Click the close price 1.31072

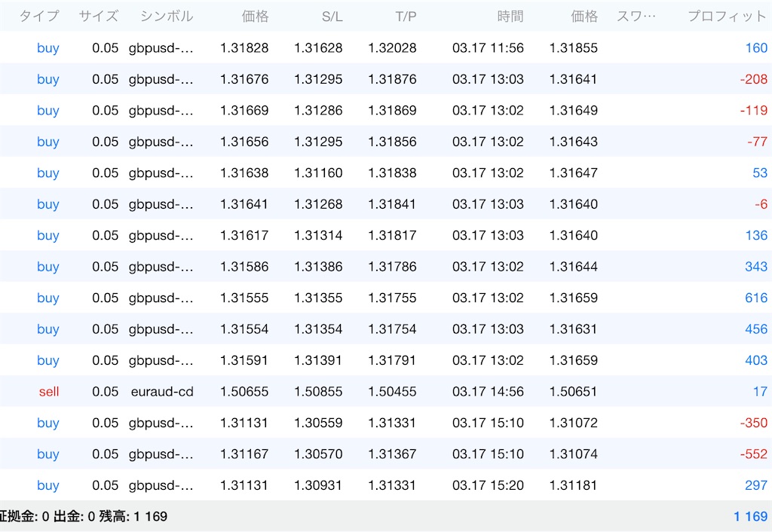(574, 423)
